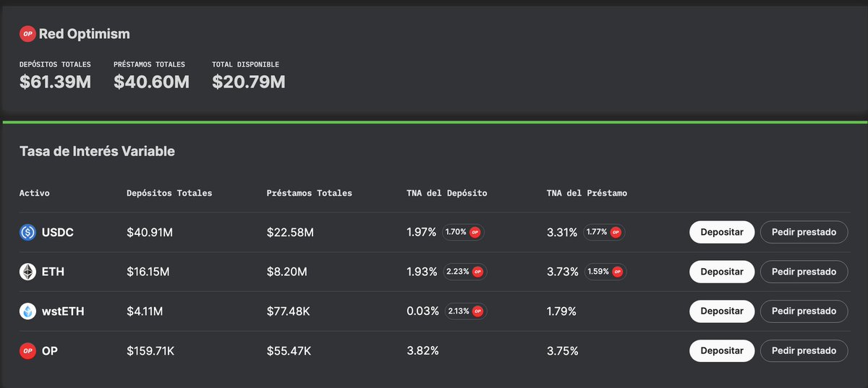Click the $22.58M USDC loans cell
Image resolution: width=868 pixels, height=388 pixels.
[x=290, y=233]
